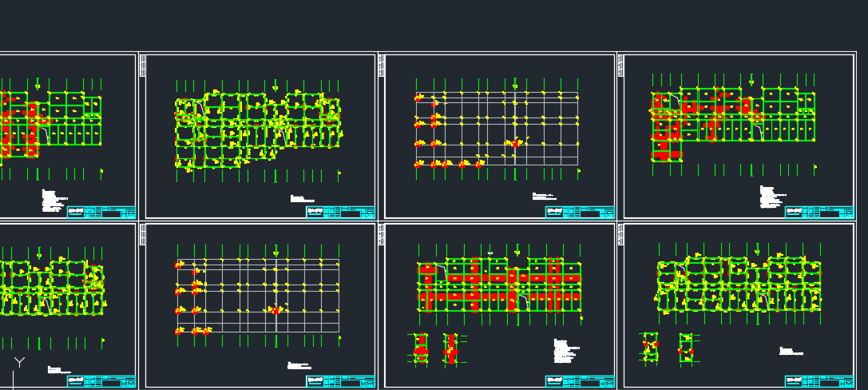
Task: Select the upper-right plan with red-hatched left wing
Action: 733,124
